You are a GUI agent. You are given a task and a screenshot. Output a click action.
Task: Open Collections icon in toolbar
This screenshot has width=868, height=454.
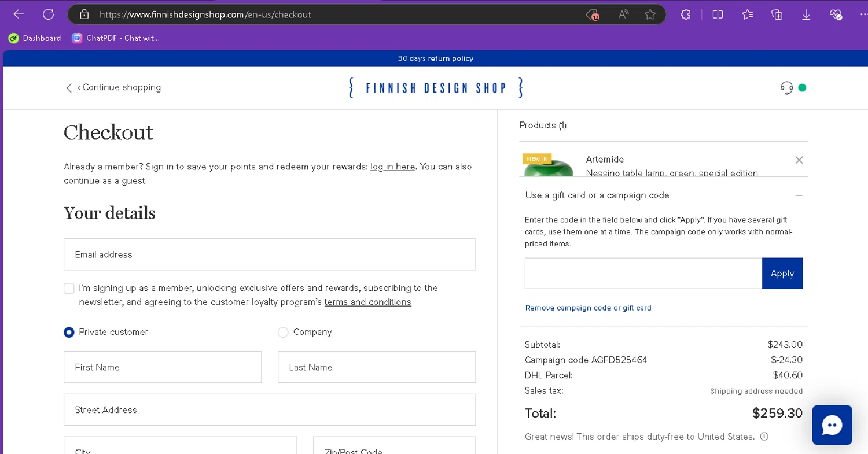click(x=777, y=14)
